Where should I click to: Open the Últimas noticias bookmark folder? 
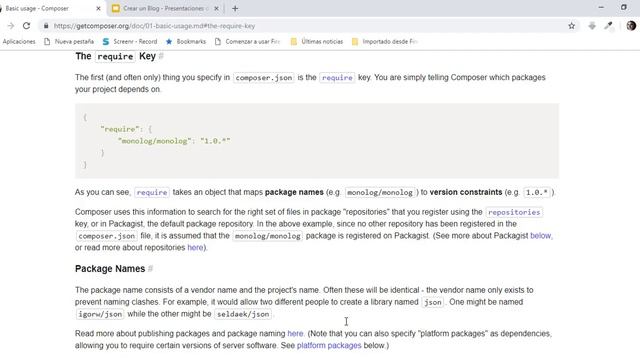(x=317, y=42)
